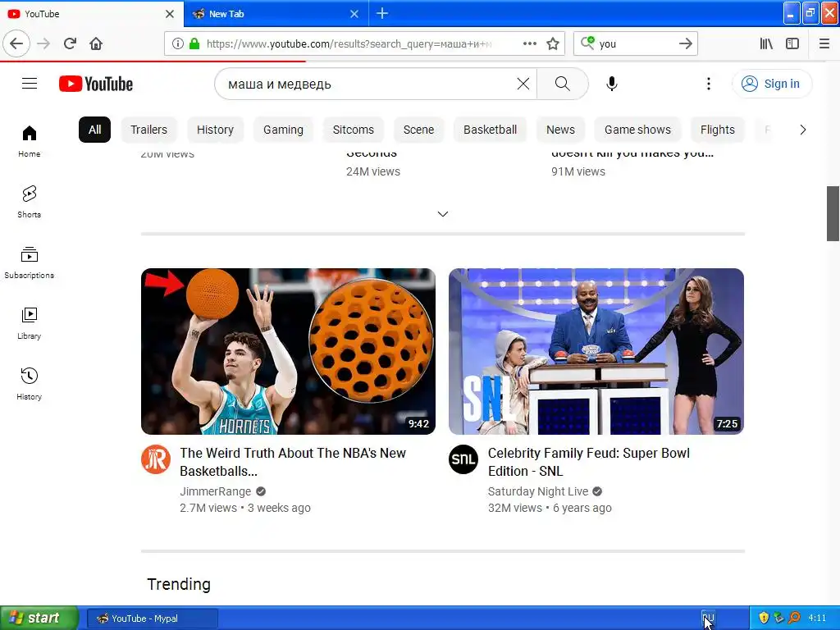The height and width of the screenshot is (630, 840).
Task: Open Library in the sidebar
Action: click(x=29, y=323)
